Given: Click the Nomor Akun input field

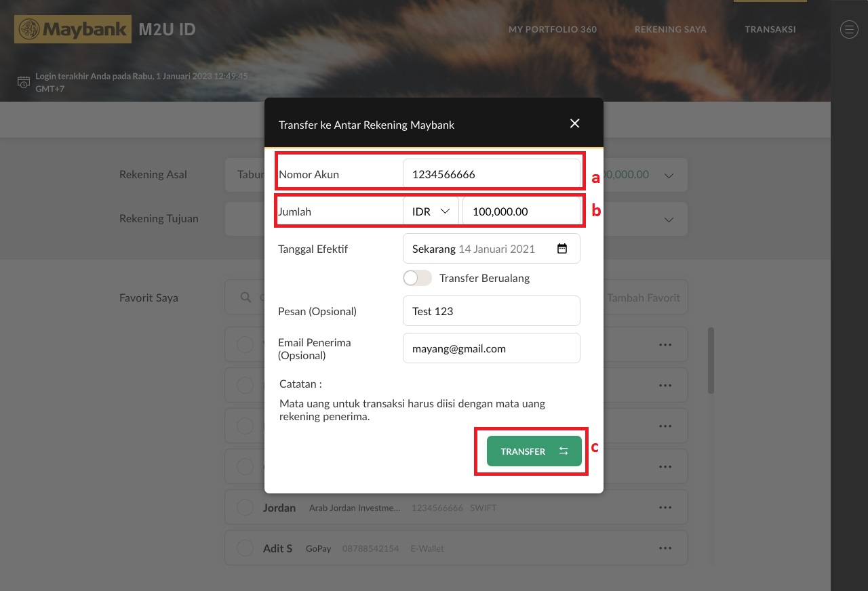Looking at the screenshot, I should point(491,174).
